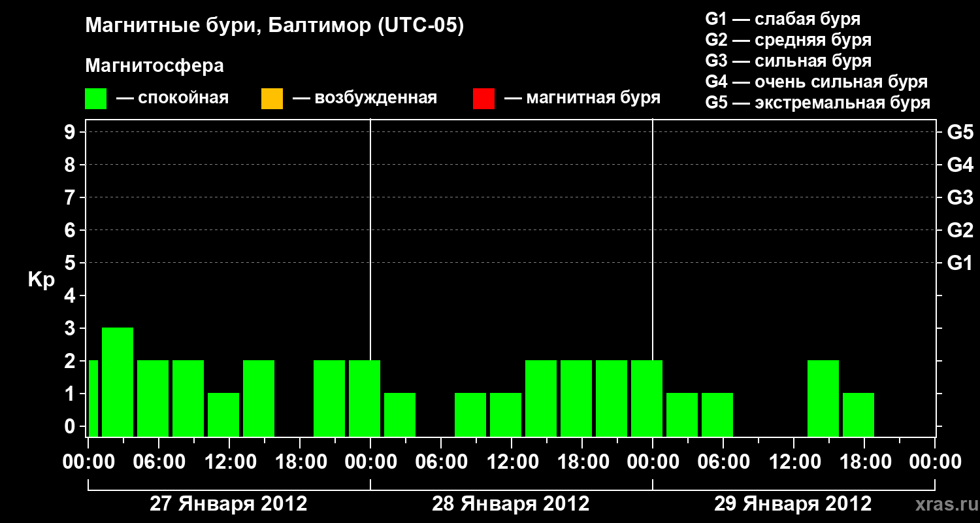Click the '12:00' time label under 28 January

(512, 462)
